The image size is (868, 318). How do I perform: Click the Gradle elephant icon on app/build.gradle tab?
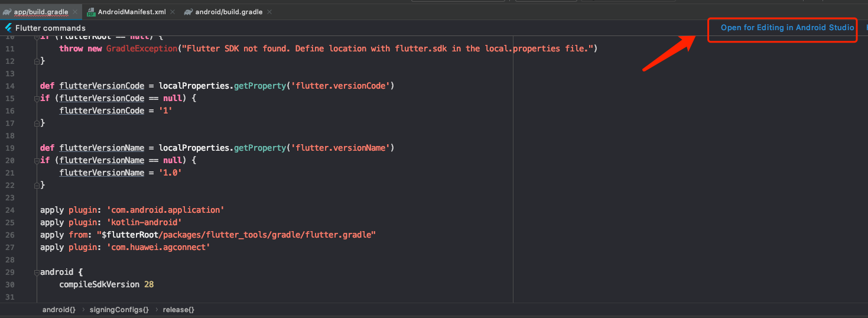7,12
